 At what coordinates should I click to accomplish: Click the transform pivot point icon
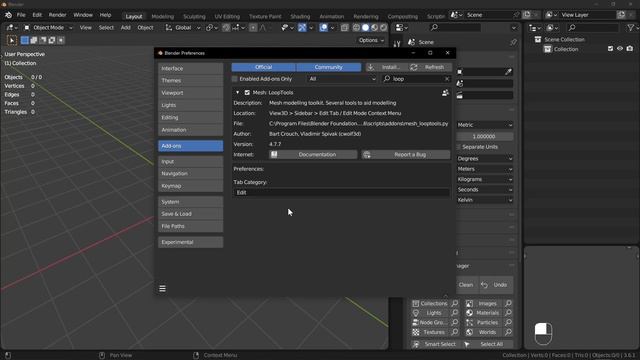pyautogui.click(x=211, y=28)
